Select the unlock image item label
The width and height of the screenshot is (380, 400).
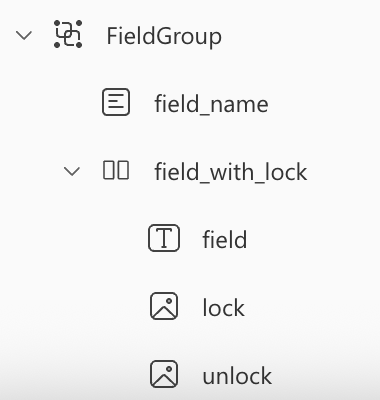pos(237,375)
